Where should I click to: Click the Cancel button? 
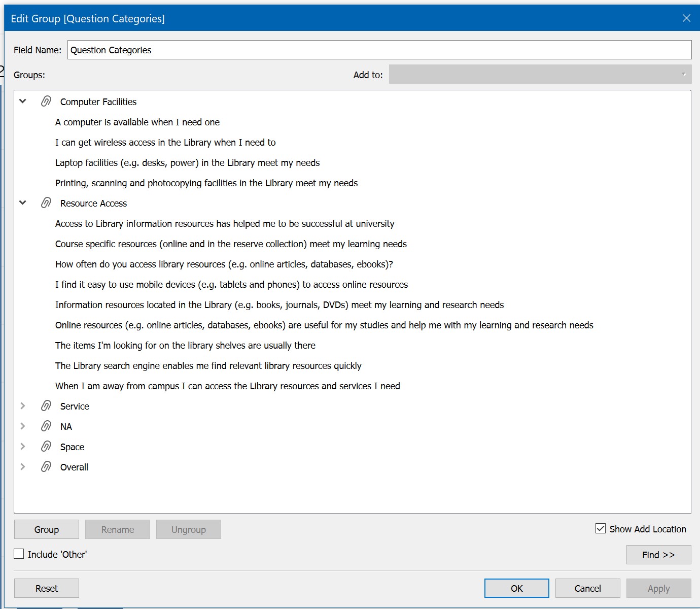coord(588,588)
